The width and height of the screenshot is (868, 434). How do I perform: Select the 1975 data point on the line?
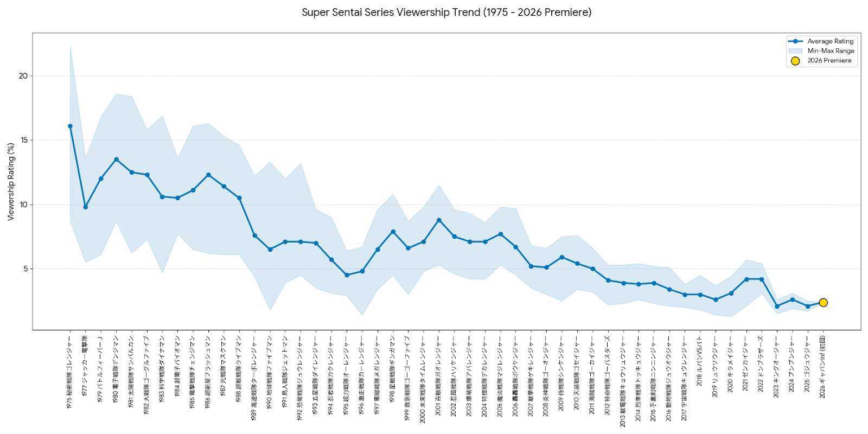(x=70, y=126)
